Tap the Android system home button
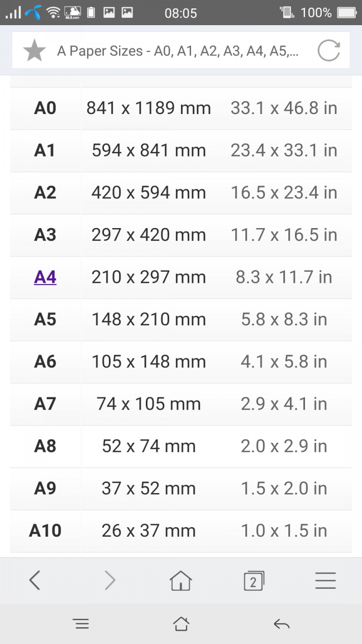The height and width of the screenshot is (644, 362). pyautogui.click(x=181, y=624)
